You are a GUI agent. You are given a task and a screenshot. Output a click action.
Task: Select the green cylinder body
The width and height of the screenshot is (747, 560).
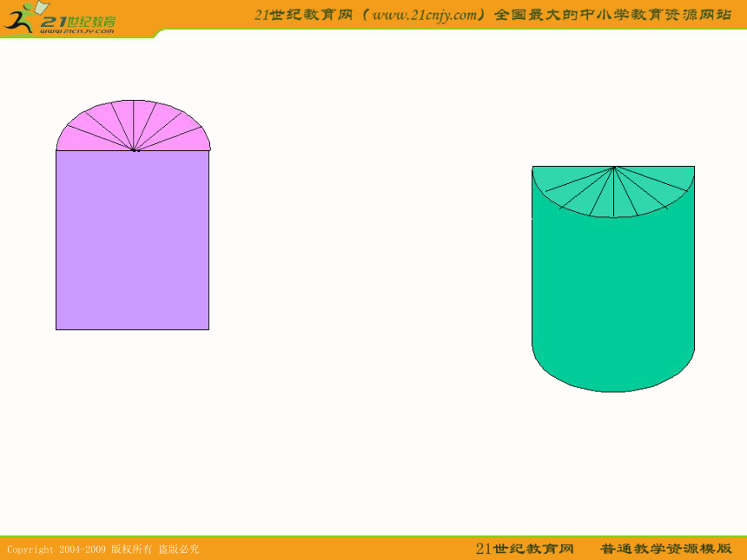pyautogui.click(x=613, y=305)
